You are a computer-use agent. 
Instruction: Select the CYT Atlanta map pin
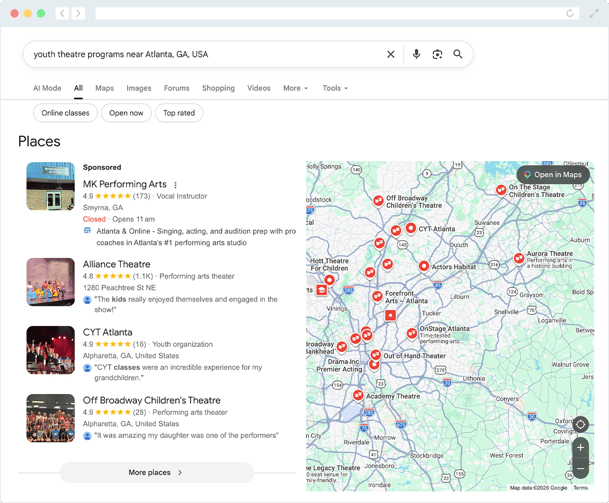pyautogui.click(x=411, y=228)
